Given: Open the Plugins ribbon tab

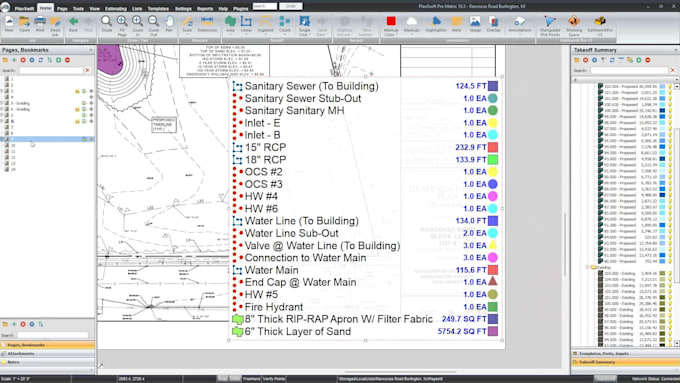Looking at the screenshot, I should coord(241,8).
